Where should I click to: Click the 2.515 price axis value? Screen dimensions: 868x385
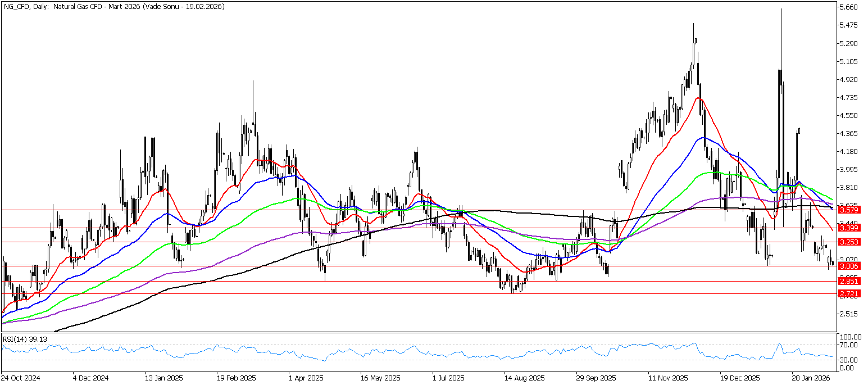tap(847, 313)
